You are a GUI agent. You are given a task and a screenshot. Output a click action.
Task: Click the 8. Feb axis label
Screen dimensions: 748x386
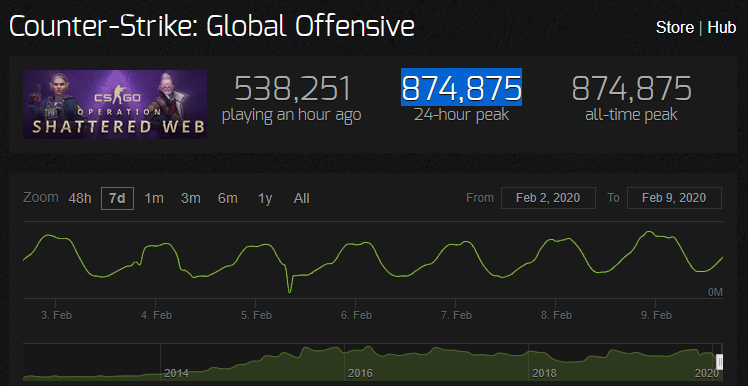coord(556,315)
